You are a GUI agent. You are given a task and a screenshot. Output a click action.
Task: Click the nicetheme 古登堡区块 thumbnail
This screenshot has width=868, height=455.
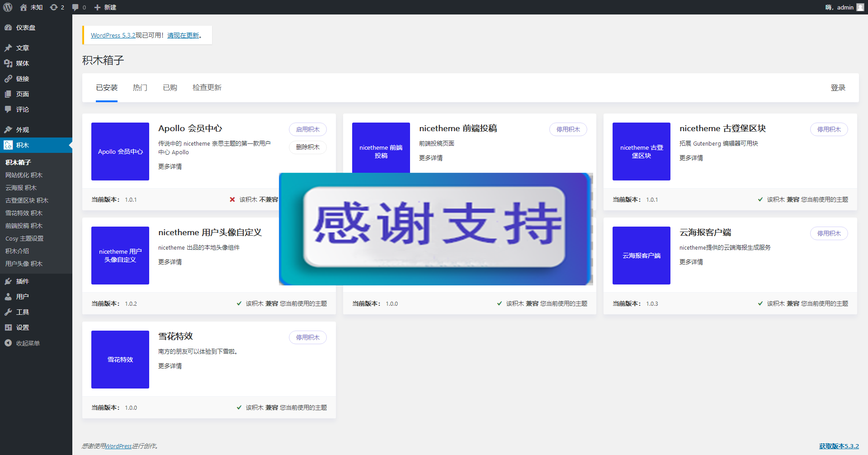[x=642, y=152]
